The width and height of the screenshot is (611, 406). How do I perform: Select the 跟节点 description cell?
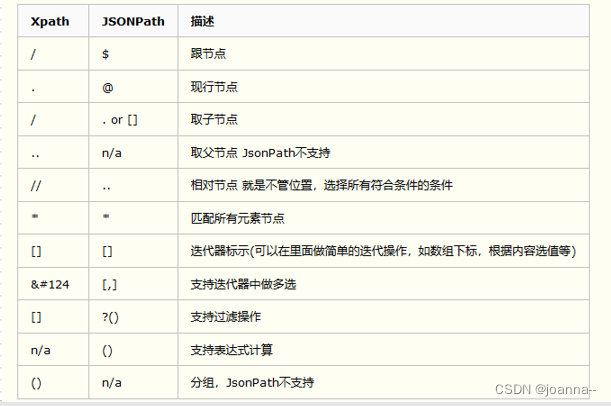[383, 54]
